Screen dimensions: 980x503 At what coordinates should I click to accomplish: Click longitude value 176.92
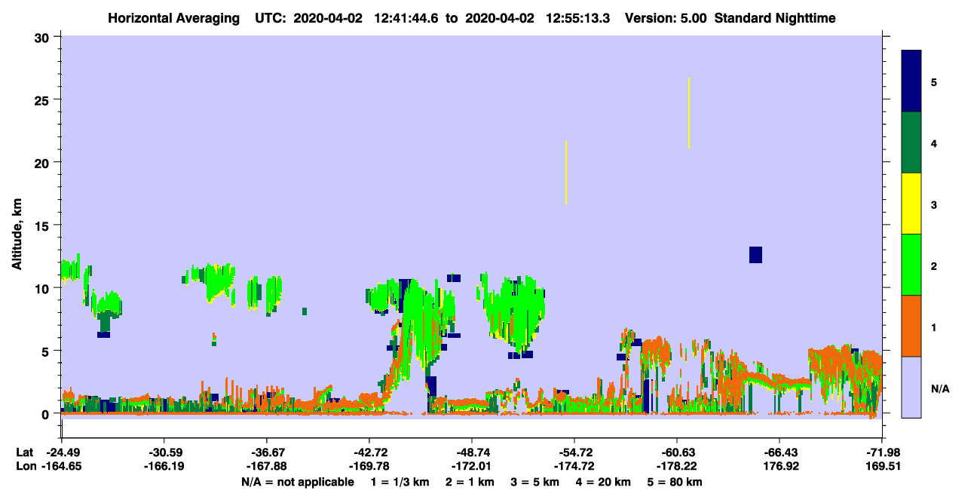pos(779,467)
